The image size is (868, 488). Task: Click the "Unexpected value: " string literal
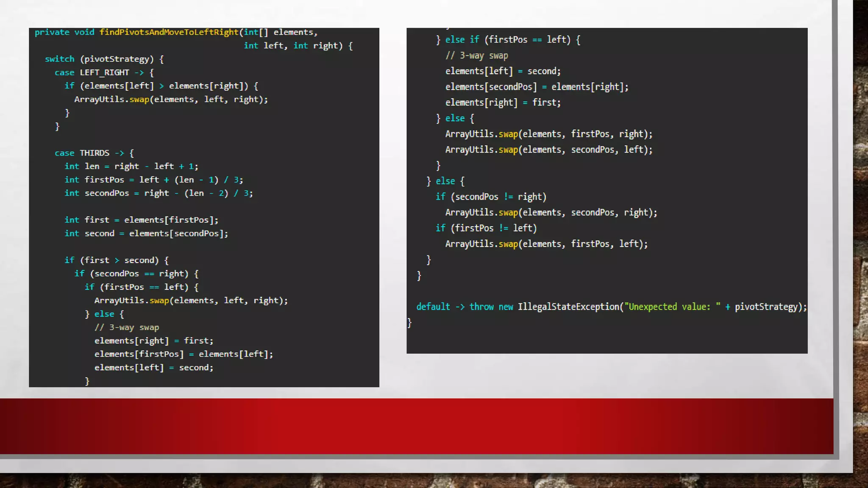click(672, 307)
